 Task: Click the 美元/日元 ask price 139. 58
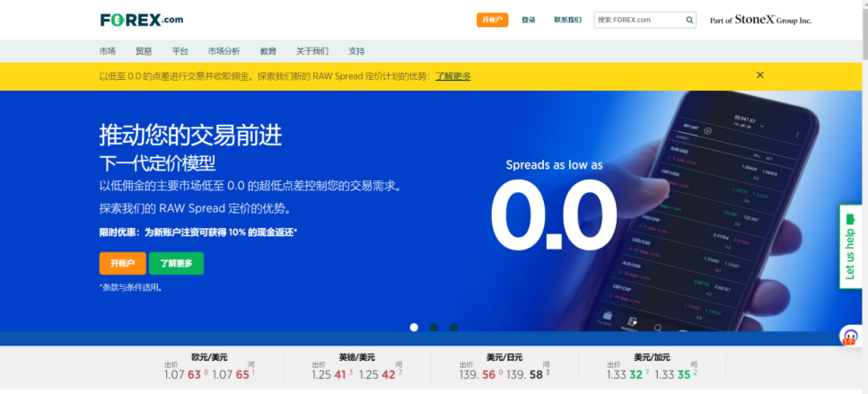pyautogui.click(x=528, y=374)
